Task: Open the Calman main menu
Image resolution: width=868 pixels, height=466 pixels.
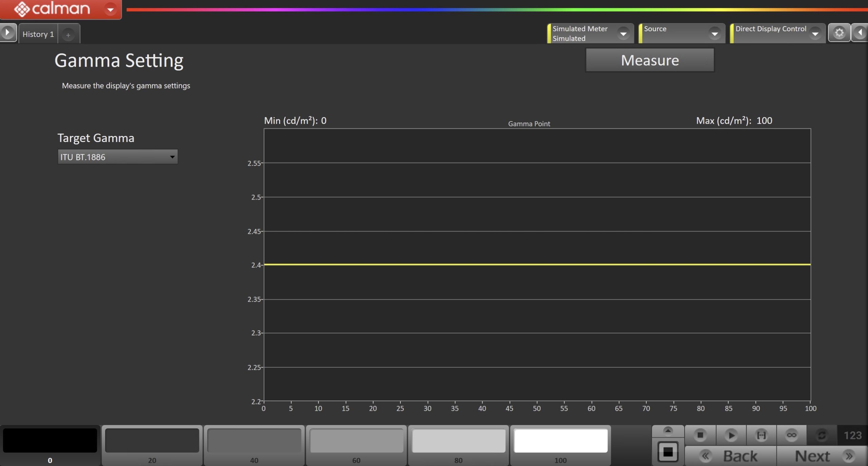Action: click(x=110, y=9)
